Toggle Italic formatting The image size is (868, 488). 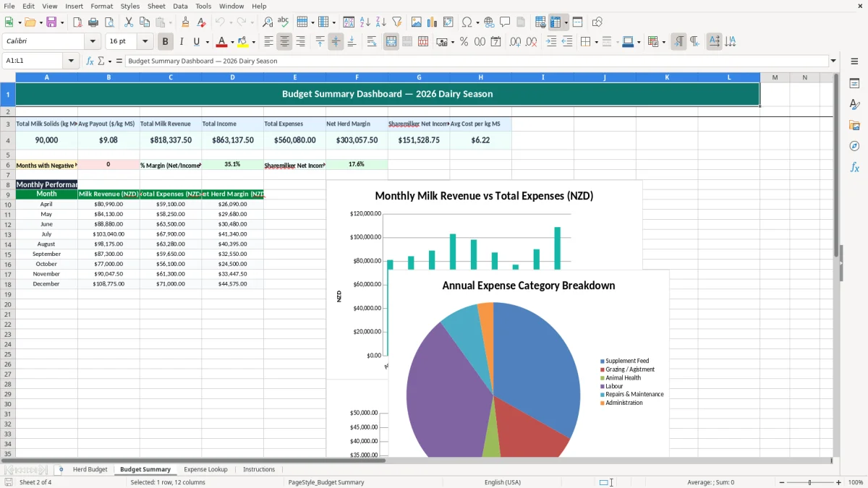(x=181, y=42)
